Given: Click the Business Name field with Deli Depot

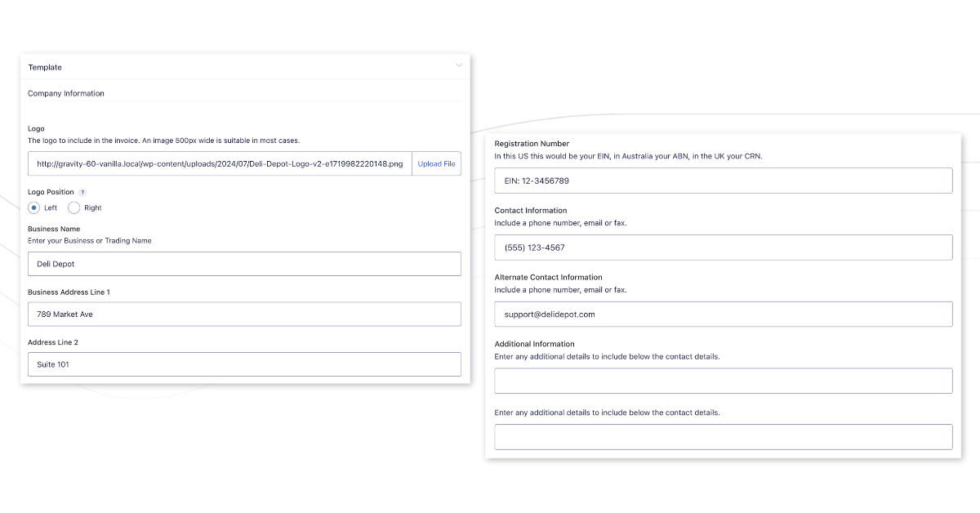Looking at the screenshot, I should [x=244, y=264].
